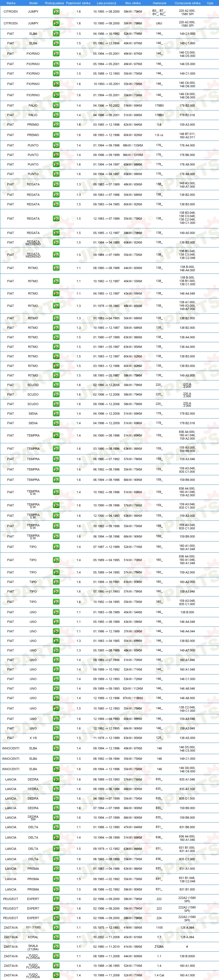Select engine code '146 A4.044'
This screenshot has height=980, width=219.
click(187, 631)
